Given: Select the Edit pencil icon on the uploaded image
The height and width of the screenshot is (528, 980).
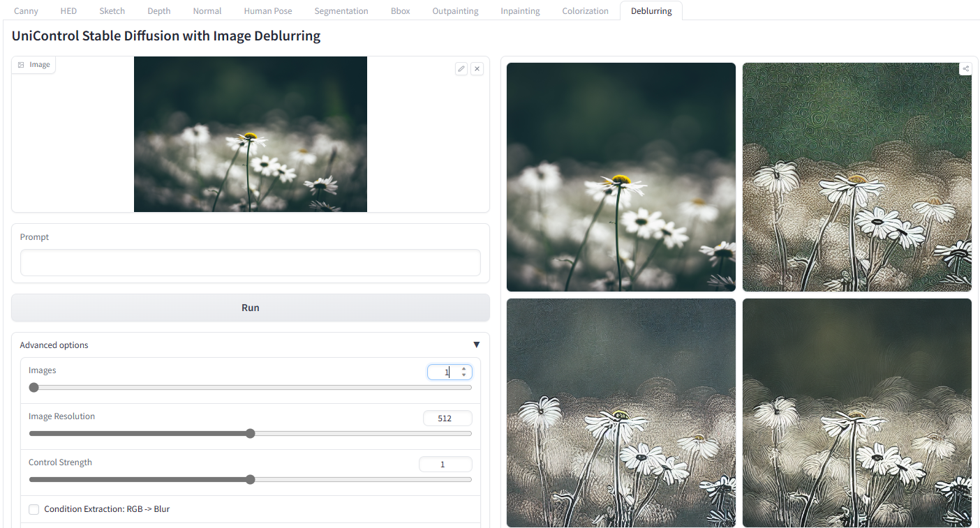Looking at the screenshot, I should pyautogui.click(x=461, y=68).
